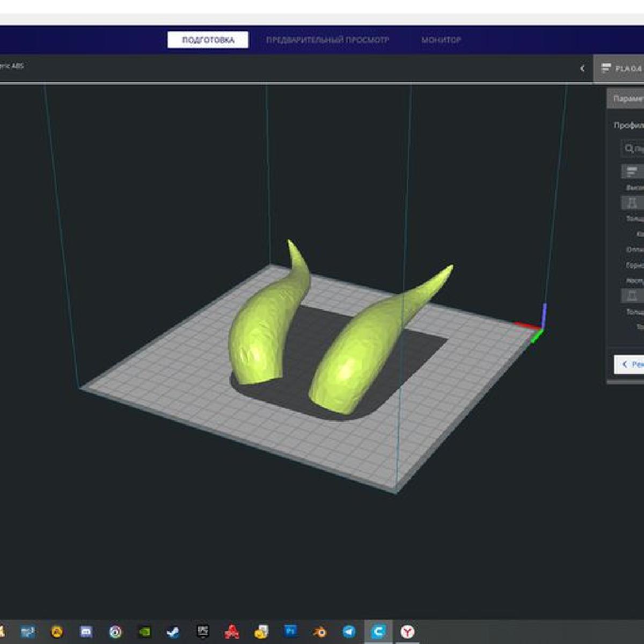Image resolution: width=644 pixels, height=644 pixels.
Task: Switch to the ПОДГОТОВКА tab
Action: [x=208, y=40]
